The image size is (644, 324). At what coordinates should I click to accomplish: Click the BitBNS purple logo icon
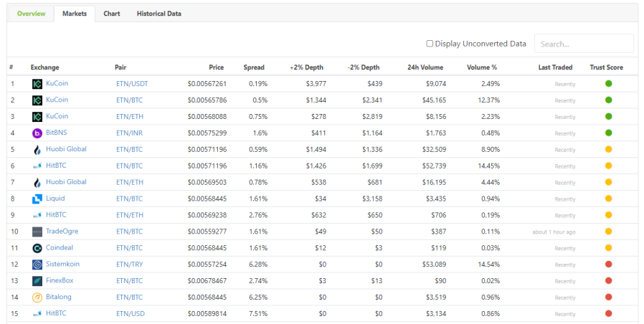(x=37, y=133)
